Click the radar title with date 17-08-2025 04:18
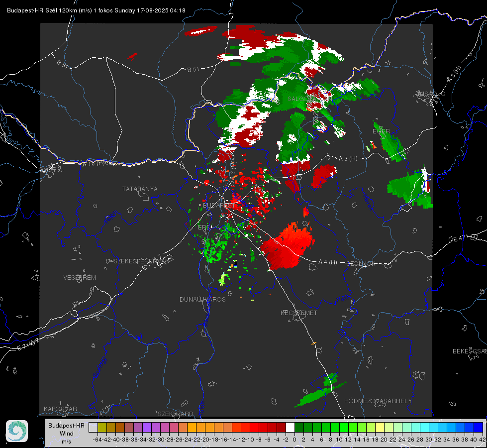 (97, 10)
